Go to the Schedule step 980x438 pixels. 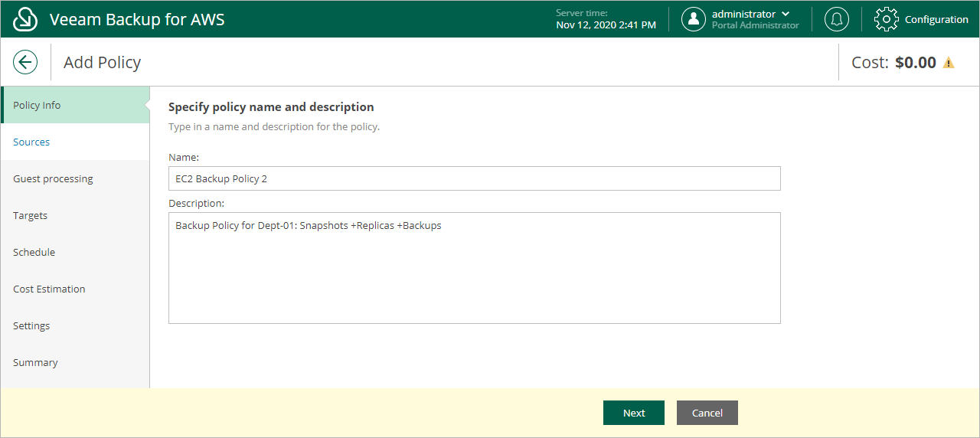[75, 252]
